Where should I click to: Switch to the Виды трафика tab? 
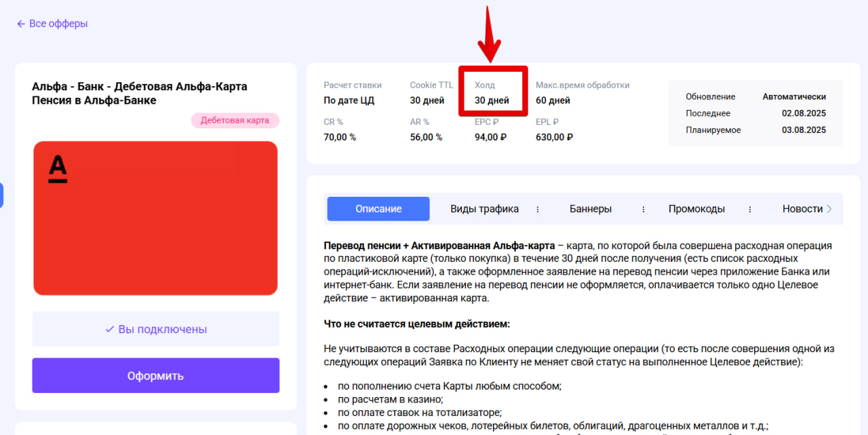click(x=484, y=209)
